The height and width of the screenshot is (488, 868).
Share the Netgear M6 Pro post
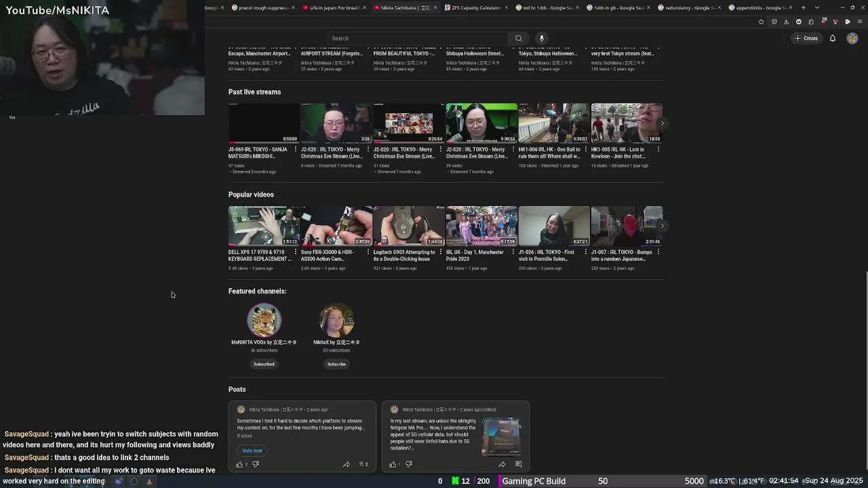502,464
